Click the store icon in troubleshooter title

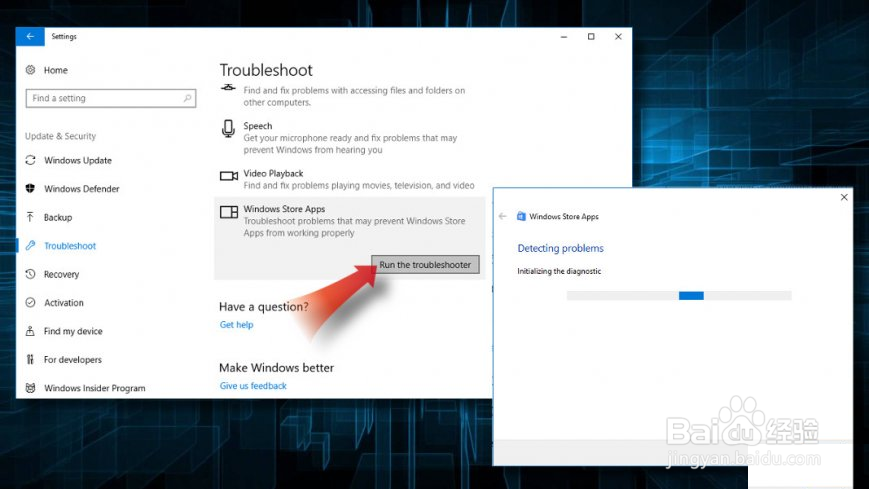click(521, 216)
